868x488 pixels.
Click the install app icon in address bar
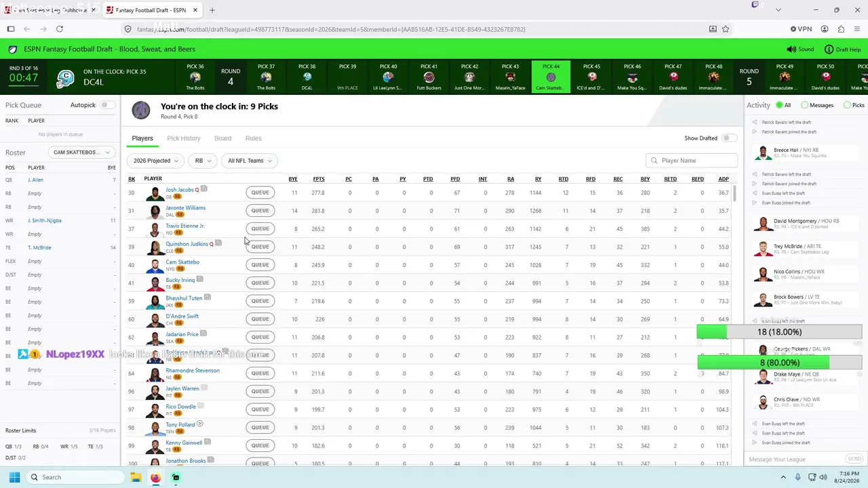pos(713,29)
